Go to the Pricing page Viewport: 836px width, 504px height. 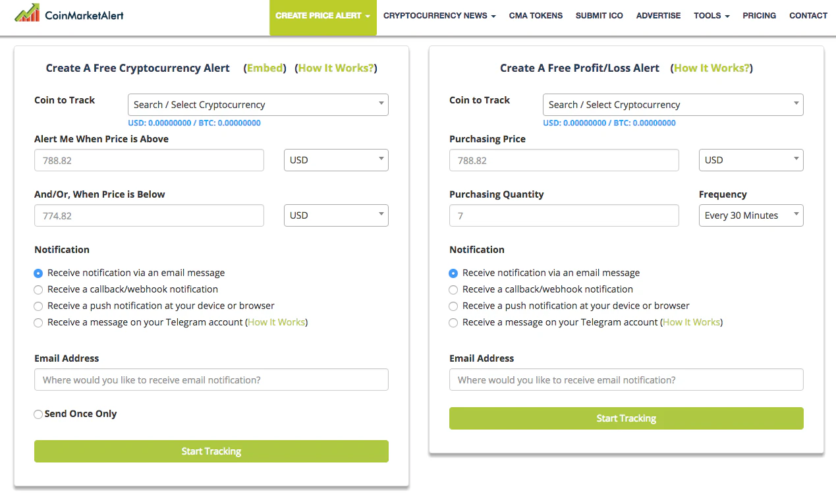759,16
